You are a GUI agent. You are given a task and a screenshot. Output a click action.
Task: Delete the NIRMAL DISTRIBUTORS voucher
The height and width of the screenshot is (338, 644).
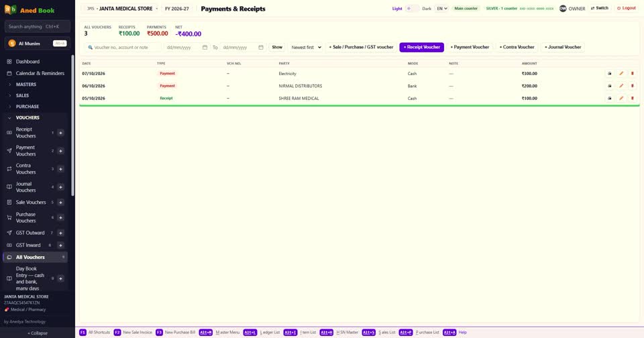632,86
